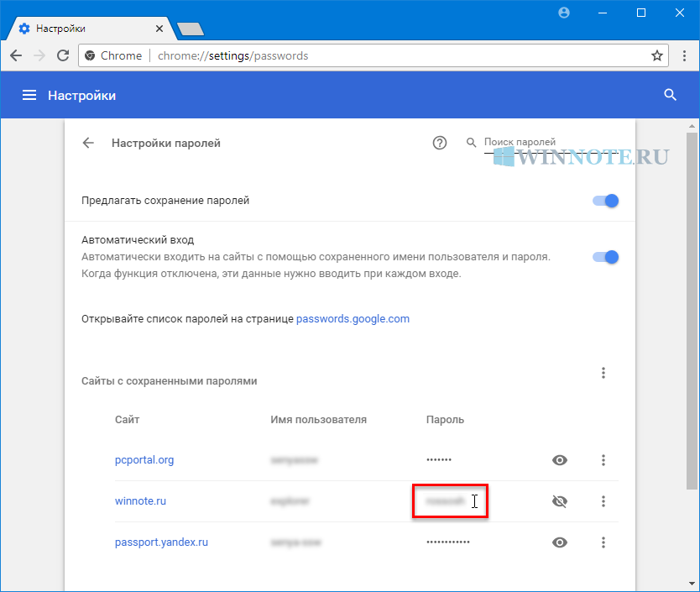Click the Chrome site info icon
The width and height of the screenshot is (700, 592).
[90, 55]
